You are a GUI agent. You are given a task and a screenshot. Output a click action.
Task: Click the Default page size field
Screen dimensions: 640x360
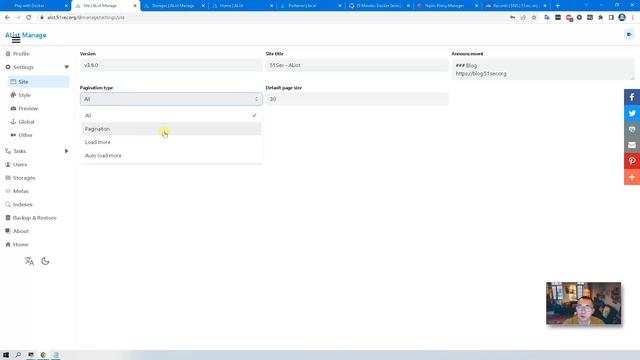click(357, 99)
